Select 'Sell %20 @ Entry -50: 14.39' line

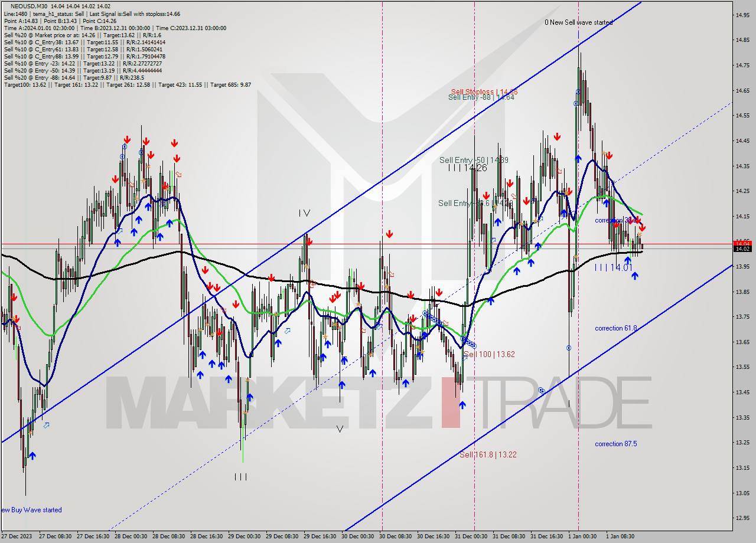pos(83,70)
